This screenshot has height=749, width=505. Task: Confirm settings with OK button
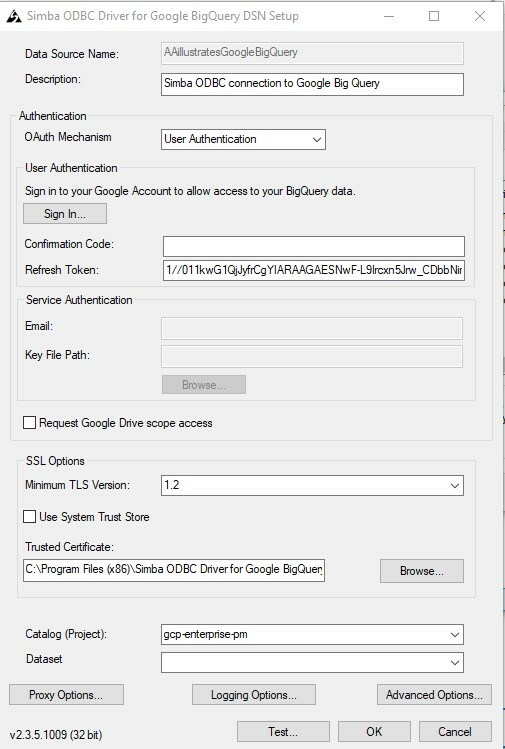coord(374,731)
